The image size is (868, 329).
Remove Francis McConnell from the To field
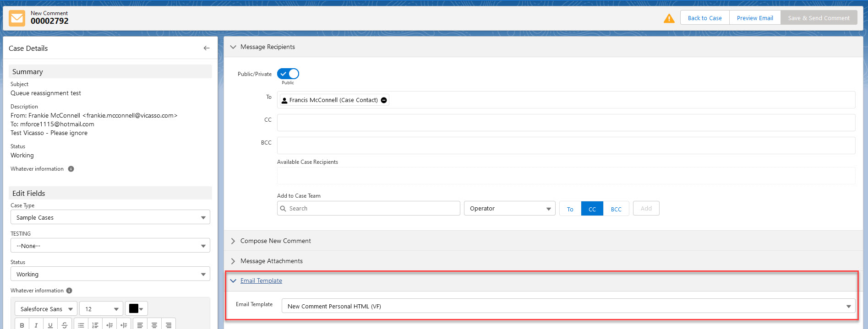click(384, 100)
